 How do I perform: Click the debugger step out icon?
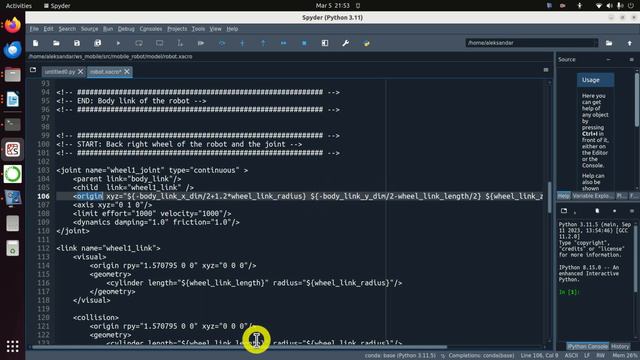(x=263, y=43)
